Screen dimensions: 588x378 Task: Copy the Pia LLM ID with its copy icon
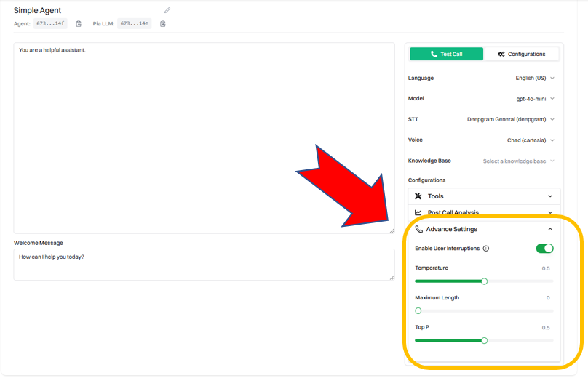point(163,23)
